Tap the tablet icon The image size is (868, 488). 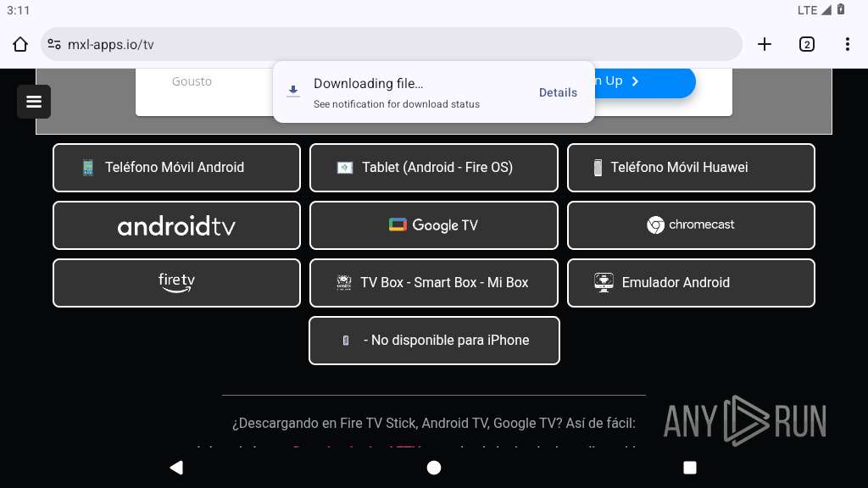(345, 168)
